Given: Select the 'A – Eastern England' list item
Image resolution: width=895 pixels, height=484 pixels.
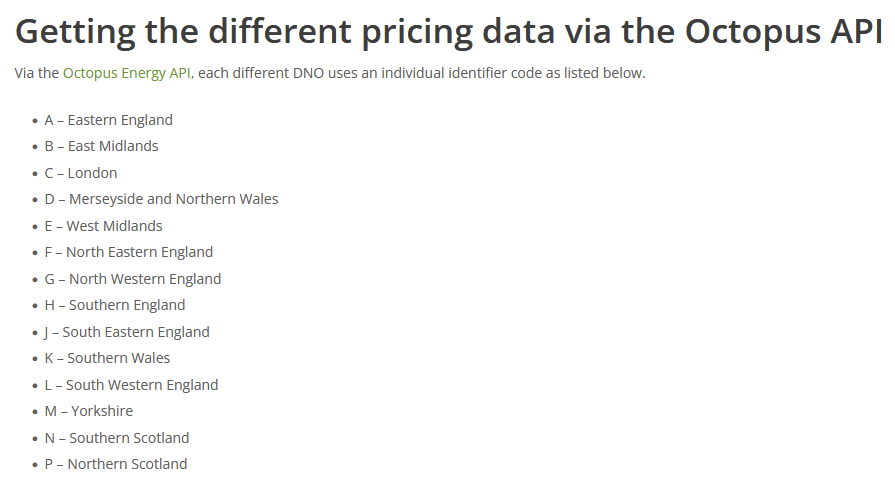Looking at the screenshot, I should [108, 120].
